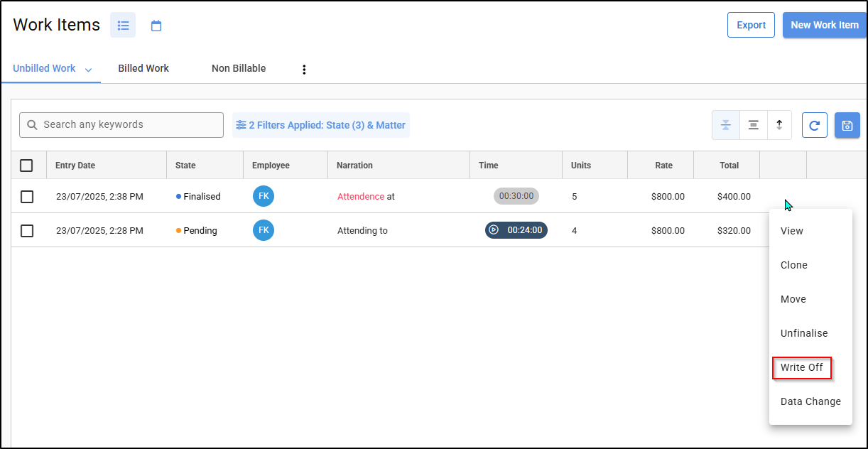Click the Units value 5
868x449 pixels.
[574, 197]
